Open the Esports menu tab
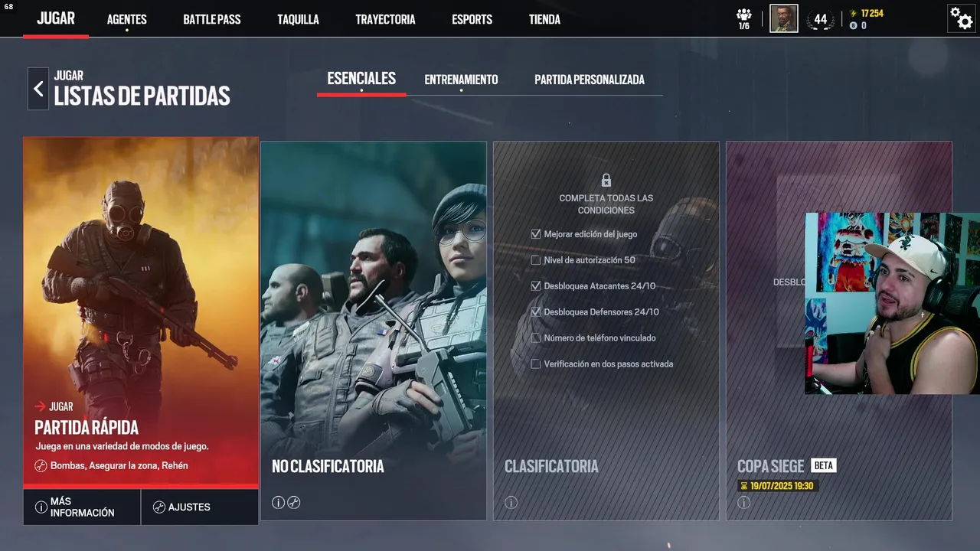980x551 pixels. [472, 20]
